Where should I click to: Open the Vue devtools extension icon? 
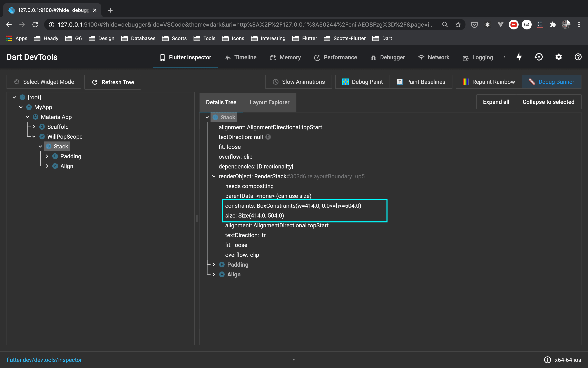501,25
